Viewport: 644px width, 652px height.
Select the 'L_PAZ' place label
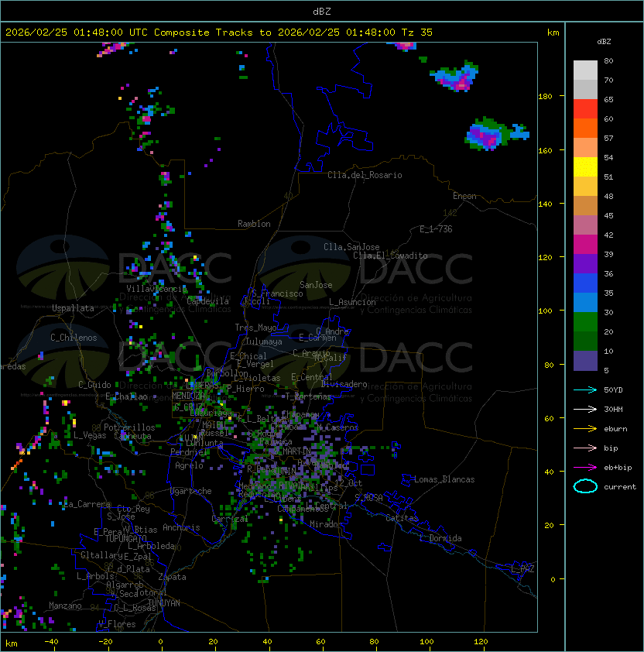[x=522, y=569]
